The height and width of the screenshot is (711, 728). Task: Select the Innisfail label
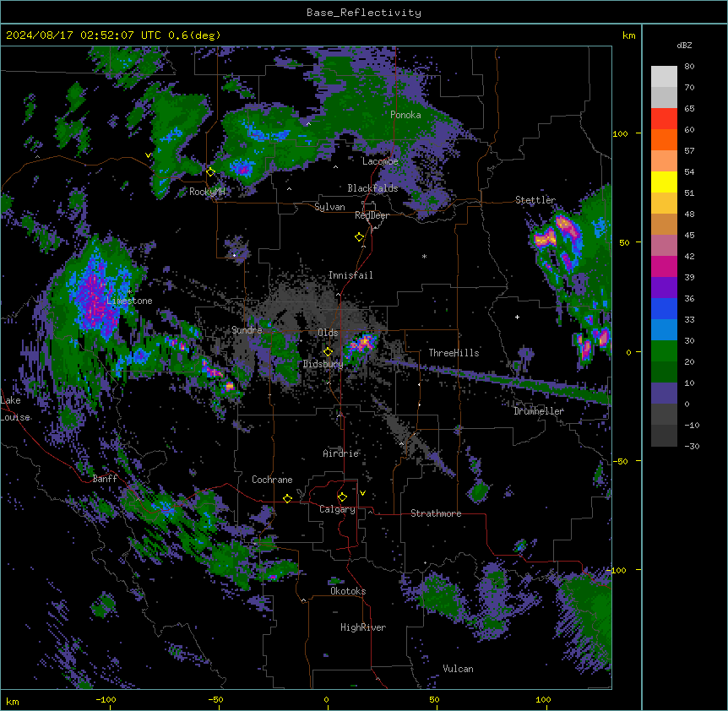pyautogui.click(x=350, y=275)
